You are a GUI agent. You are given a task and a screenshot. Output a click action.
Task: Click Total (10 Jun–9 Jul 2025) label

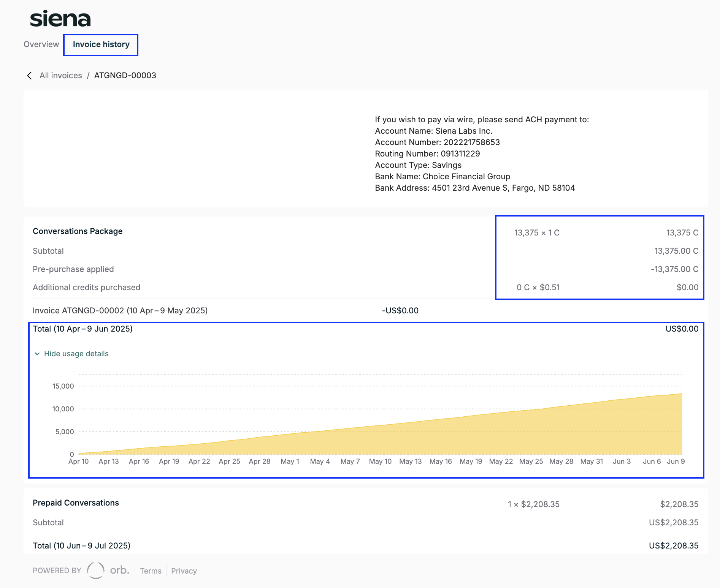(x=81, y=546)
